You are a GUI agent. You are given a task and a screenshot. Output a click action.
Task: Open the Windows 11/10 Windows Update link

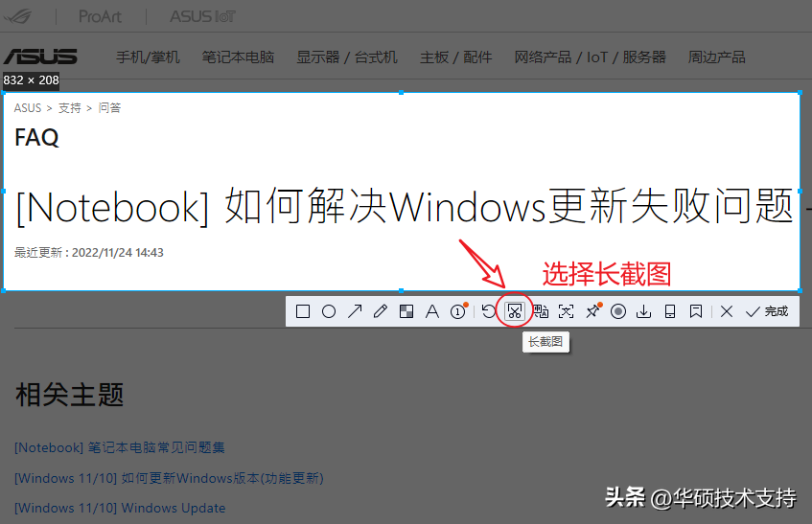pos(120,508)
